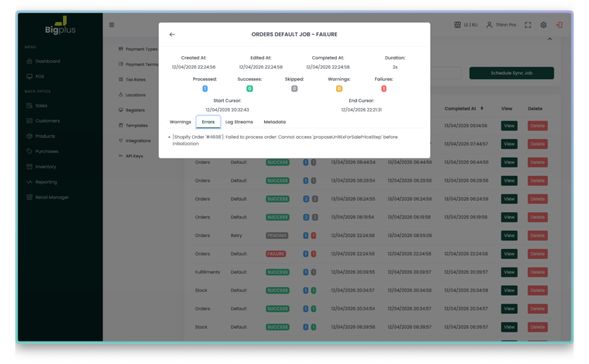This screenshot has width=589, height=364.
Task: Open Payment Types settings
Action: coord(138,49)
